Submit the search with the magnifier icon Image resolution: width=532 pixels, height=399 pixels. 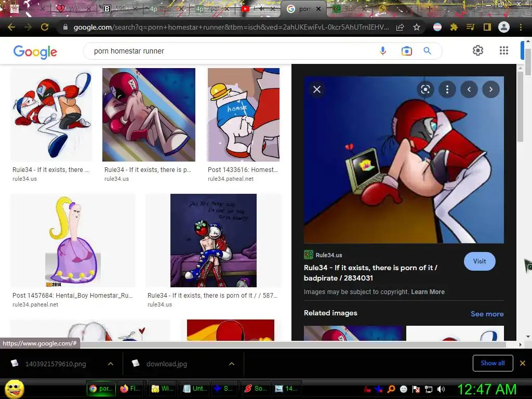427,51
